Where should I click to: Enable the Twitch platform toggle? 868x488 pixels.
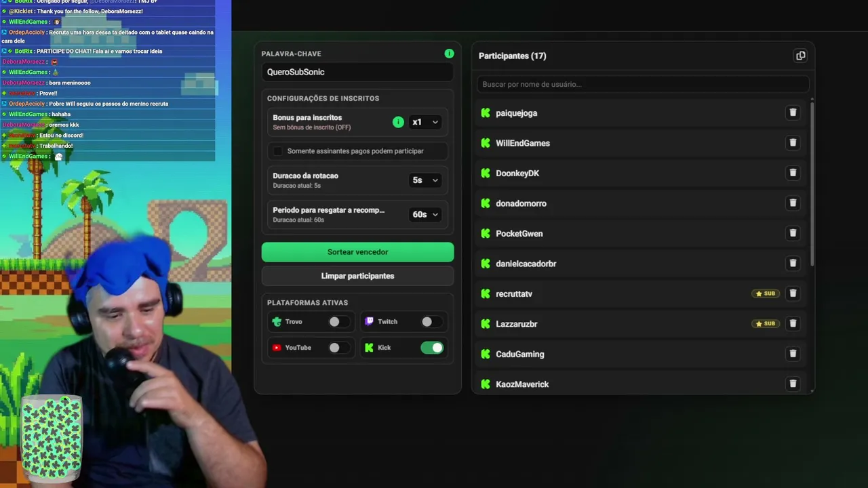point(431,322)
